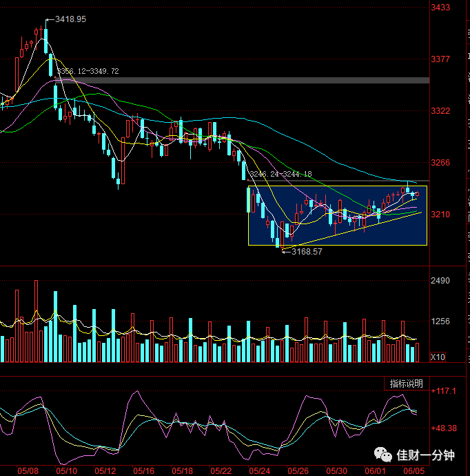Click the 3418.95 peak price annotation

pos(70,19)
